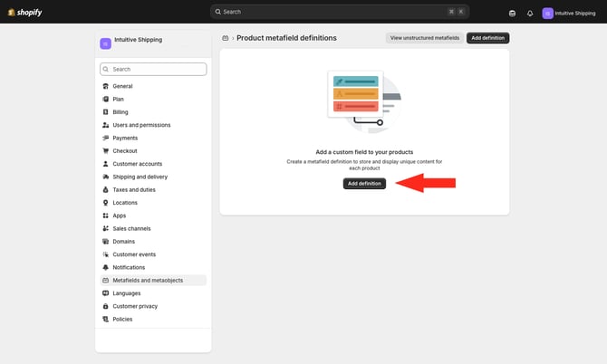Go to Customer privacy settings
This screenshot has width=607, height=364.
pyautogui.click(x=153, y=306)
